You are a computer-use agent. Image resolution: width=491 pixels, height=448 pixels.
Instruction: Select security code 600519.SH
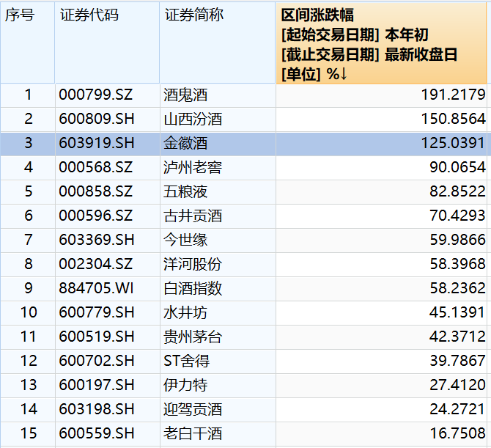pyautogui.click(x=97, y=337)
